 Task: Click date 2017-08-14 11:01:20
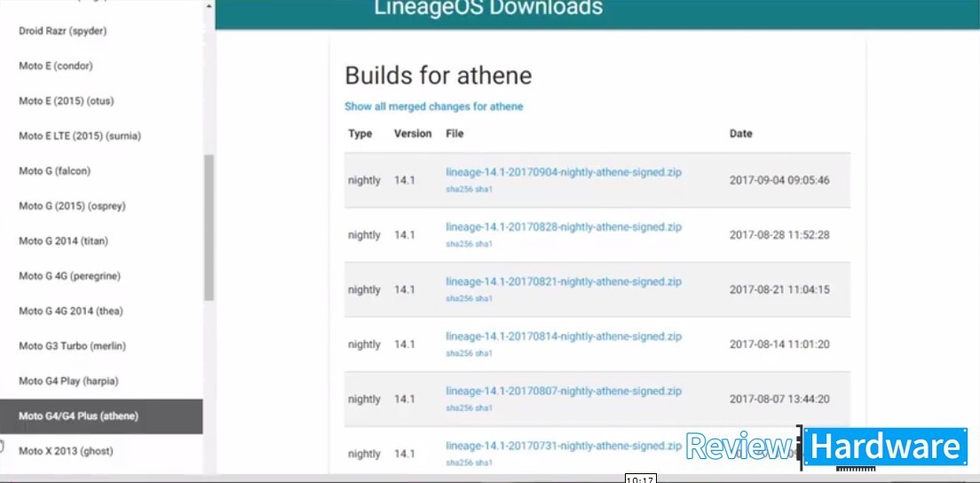coord(779,344)
